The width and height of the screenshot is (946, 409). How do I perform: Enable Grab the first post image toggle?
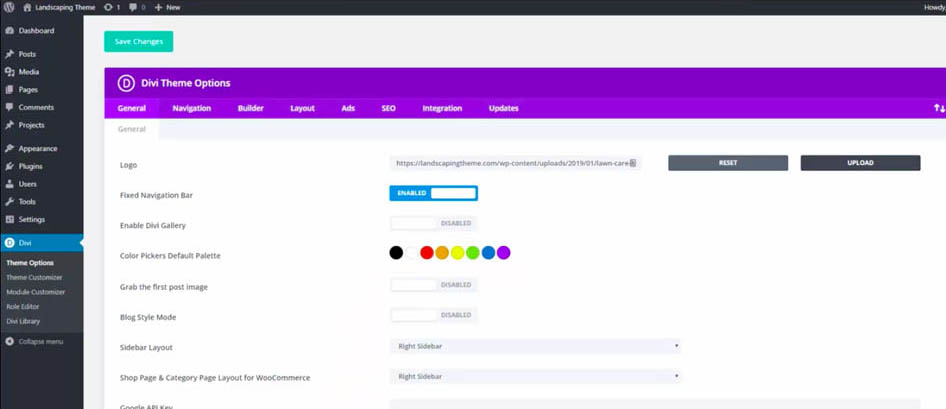click(x=433, y=285)
